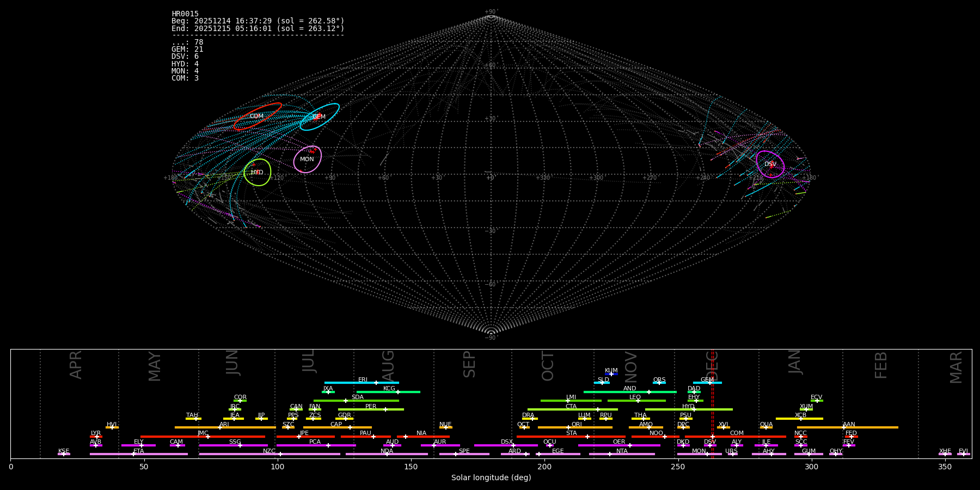Viewport: 980px width, 490px height.
Task: Click the GUM shower bar in timeline
Action: (808, 454)
